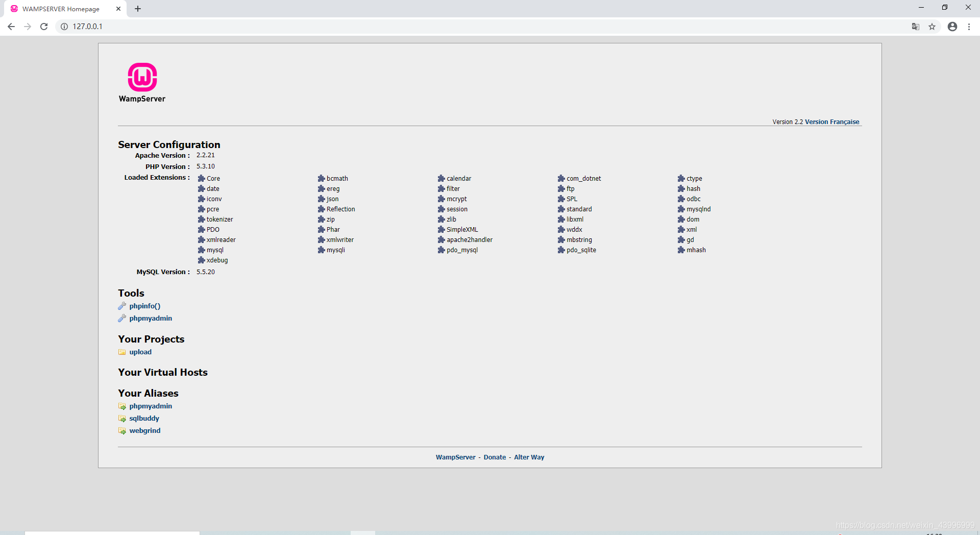Switch to Version Française
This screenshot has height=535, width=980.
click(x=832, y=121)
